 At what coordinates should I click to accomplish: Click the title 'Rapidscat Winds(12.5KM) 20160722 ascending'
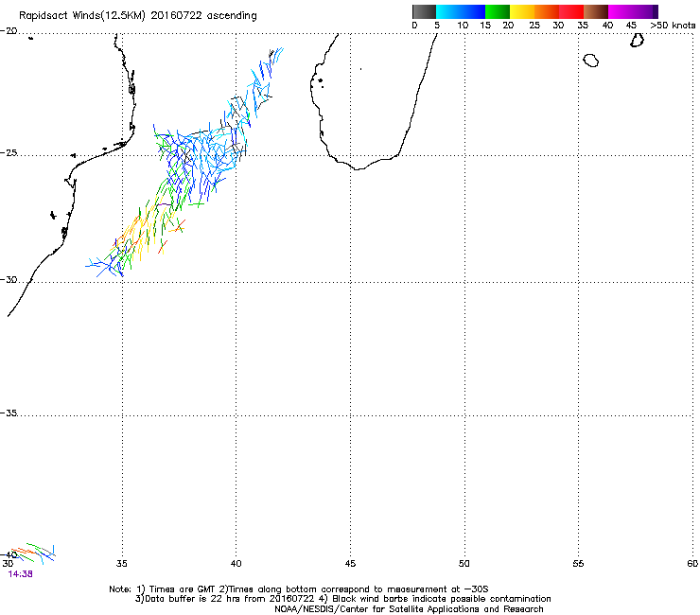coord(138,16)
